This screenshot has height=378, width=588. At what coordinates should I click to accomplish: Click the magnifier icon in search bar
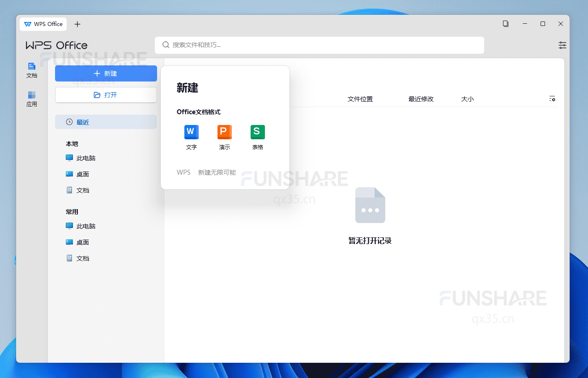tap(166, 45)
